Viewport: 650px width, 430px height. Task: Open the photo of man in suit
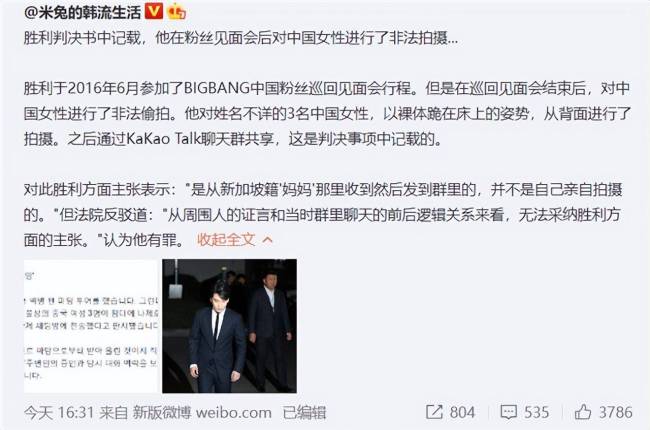[229, 326]
